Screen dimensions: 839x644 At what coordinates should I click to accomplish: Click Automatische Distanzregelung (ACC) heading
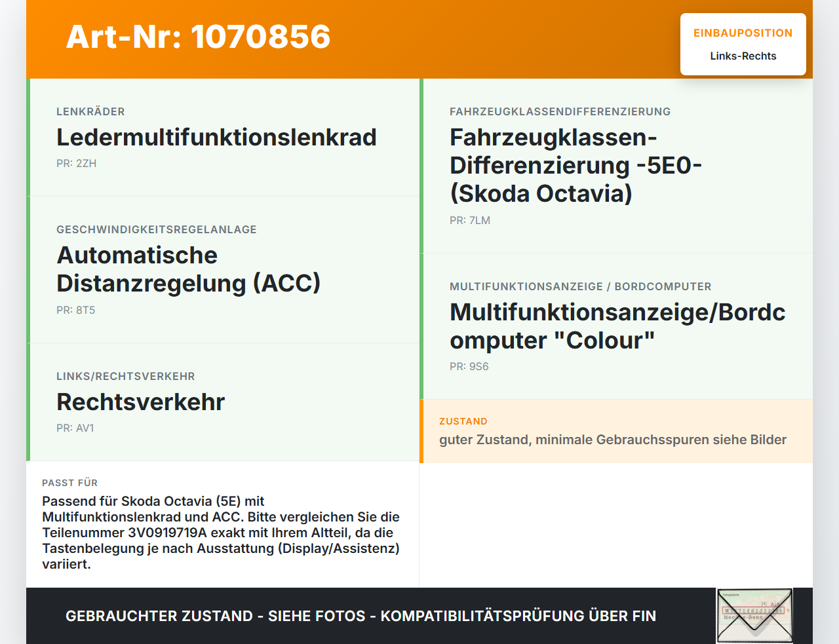click(189, 269)
